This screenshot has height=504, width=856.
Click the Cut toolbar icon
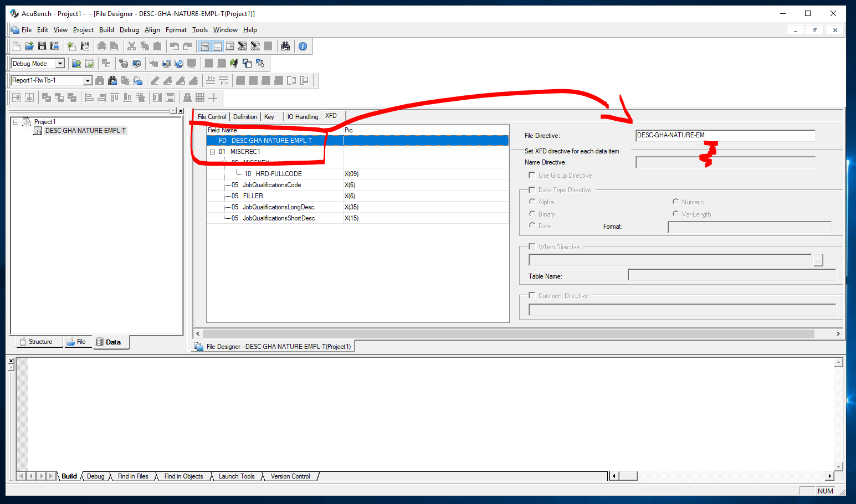[x=131, y=46]
